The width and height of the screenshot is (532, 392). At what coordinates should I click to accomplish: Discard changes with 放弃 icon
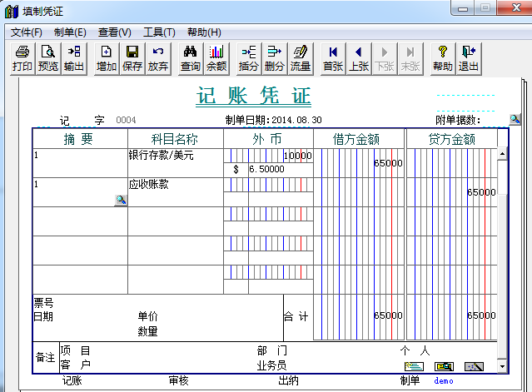pyautogui.click(x=157, y=58)
